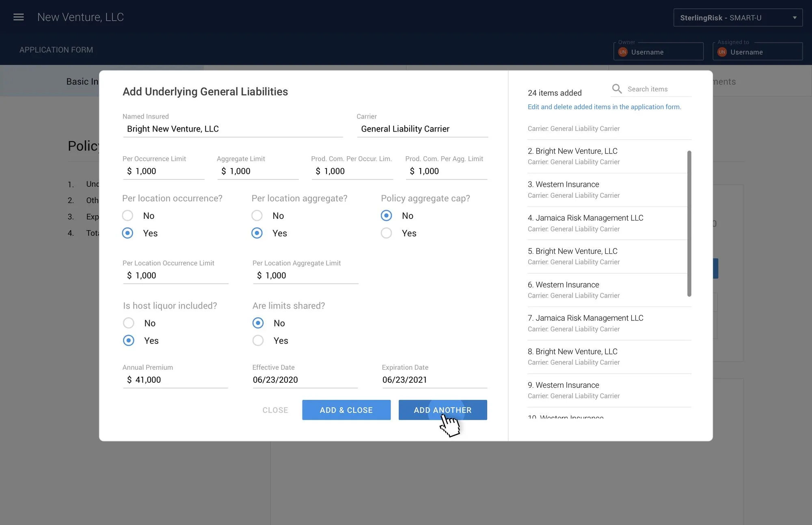
Task: Select Yes for Are limits shared
Action: pos(258,341)
